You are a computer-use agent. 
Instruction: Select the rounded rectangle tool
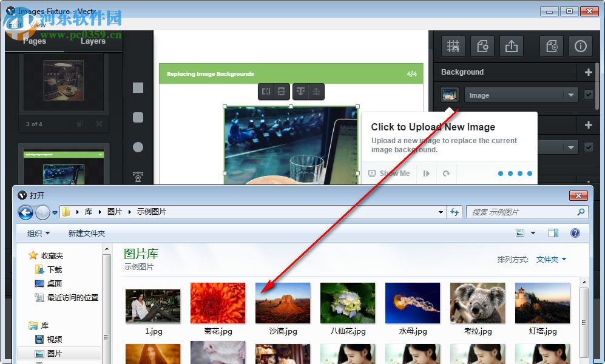(x=138, y=117)
